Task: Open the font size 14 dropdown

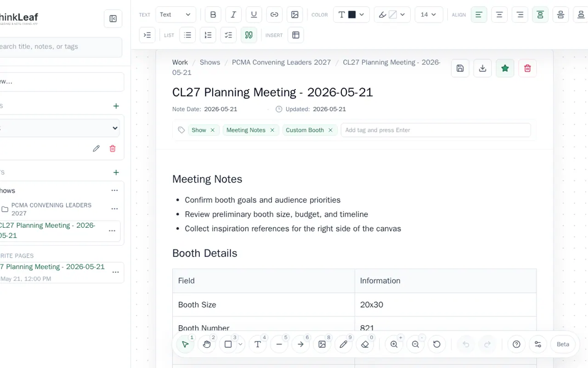Action: pos(429,15)
